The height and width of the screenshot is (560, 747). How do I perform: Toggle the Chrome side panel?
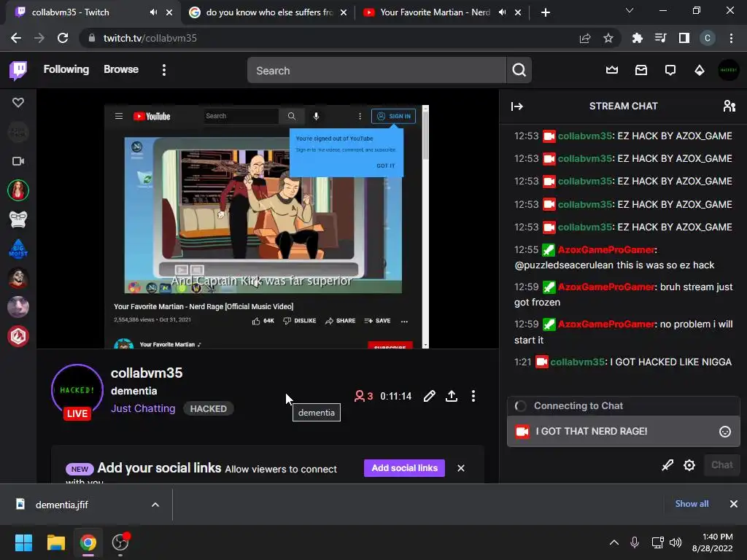684,38
